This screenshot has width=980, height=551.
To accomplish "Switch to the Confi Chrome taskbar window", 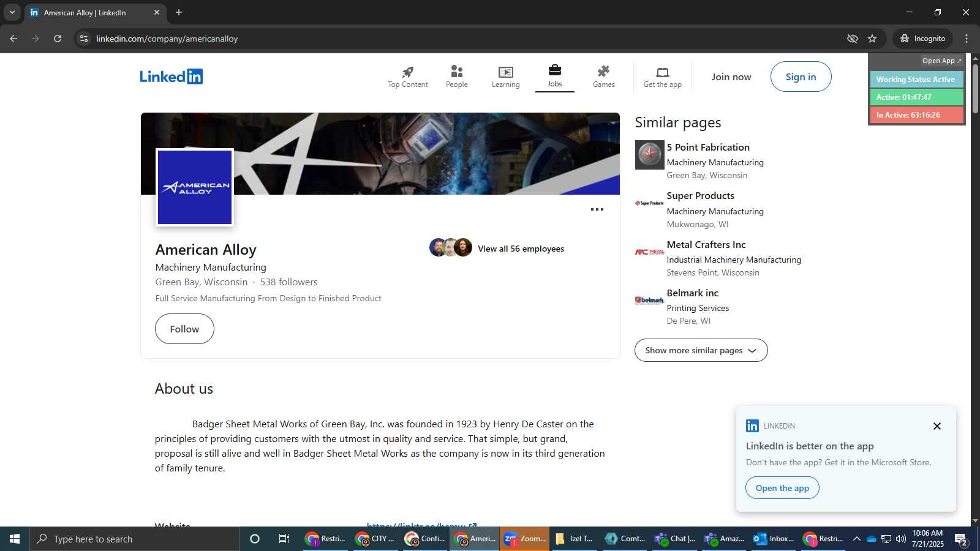I will coord(424,539).
